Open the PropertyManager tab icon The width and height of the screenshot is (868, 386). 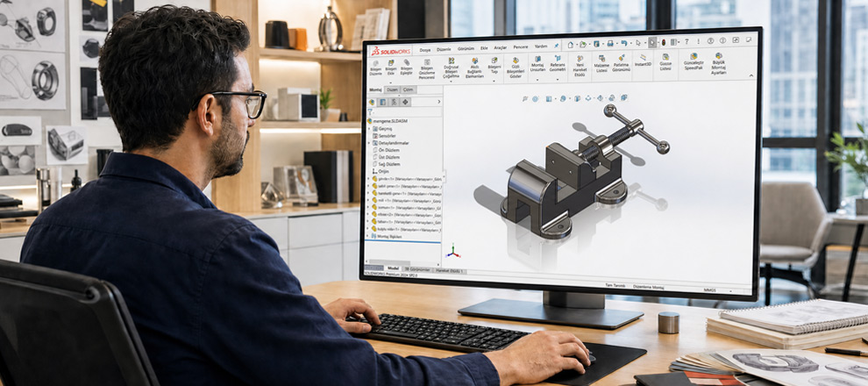coord(382,102)
